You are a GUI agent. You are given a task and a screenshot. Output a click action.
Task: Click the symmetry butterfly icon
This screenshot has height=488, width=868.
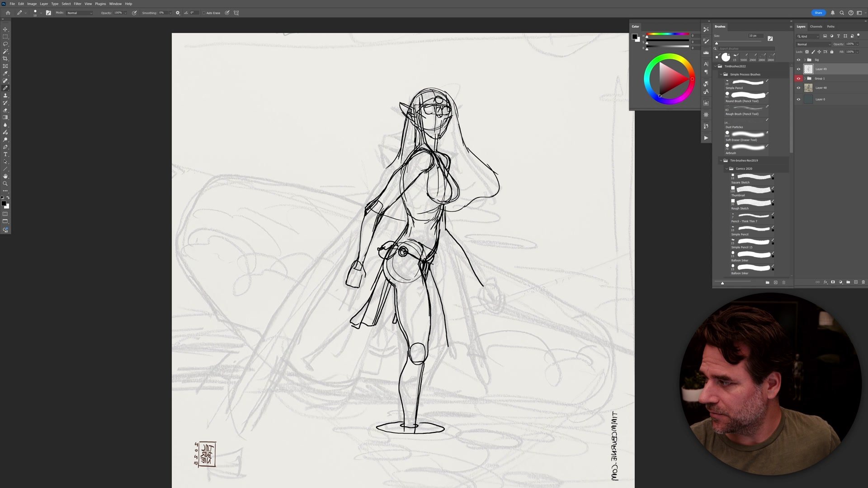click(x=236, y=13)
